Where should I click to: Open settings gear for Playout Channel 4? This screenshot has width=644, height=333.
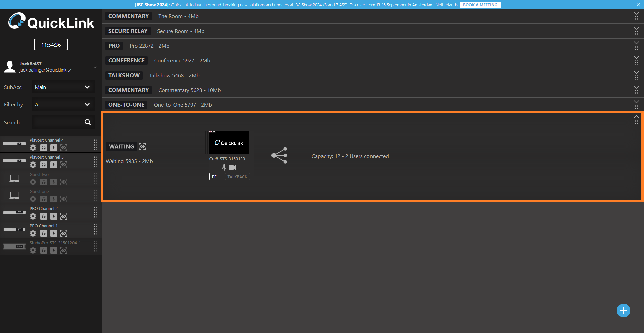[x=33, y=148]
